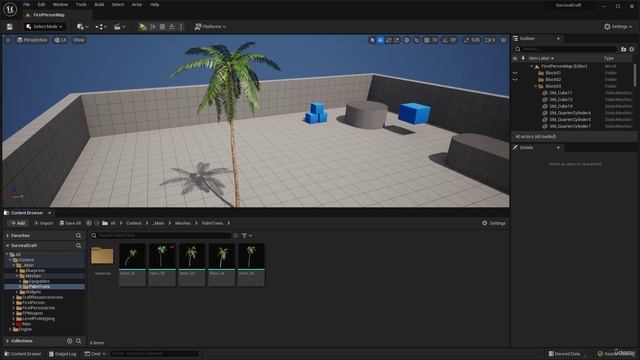Click Import in the Content Browser
The height and width of the screenshot is (360, 640).
pos(44,223)
